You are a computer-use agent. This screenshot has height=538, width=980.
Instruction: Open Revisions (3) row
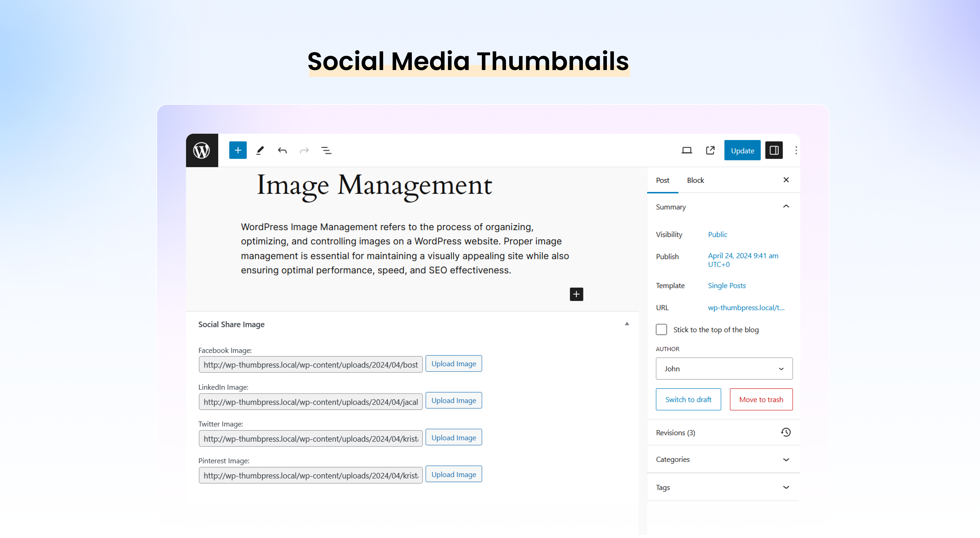tap(723, 433)
